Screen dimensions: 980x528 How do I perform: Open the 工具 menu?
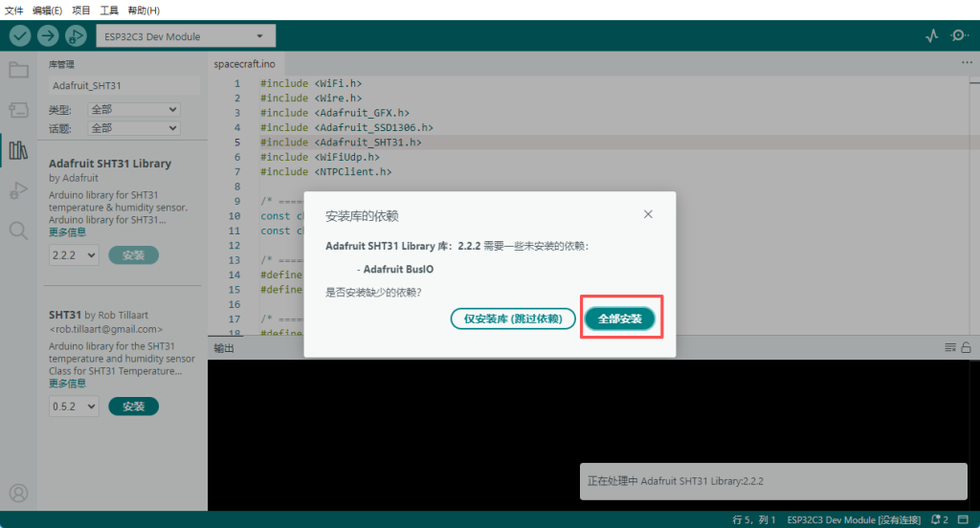(109, 10)
